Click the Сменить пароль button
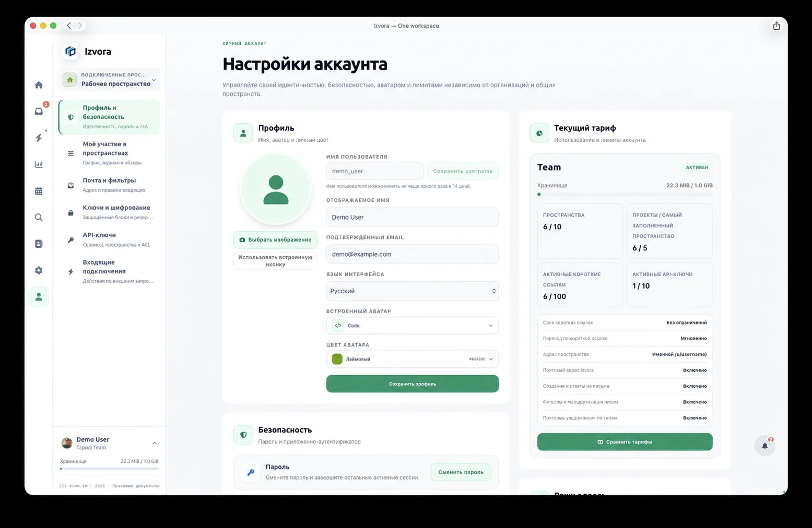 pyautogui.click(x=461, y=472)
